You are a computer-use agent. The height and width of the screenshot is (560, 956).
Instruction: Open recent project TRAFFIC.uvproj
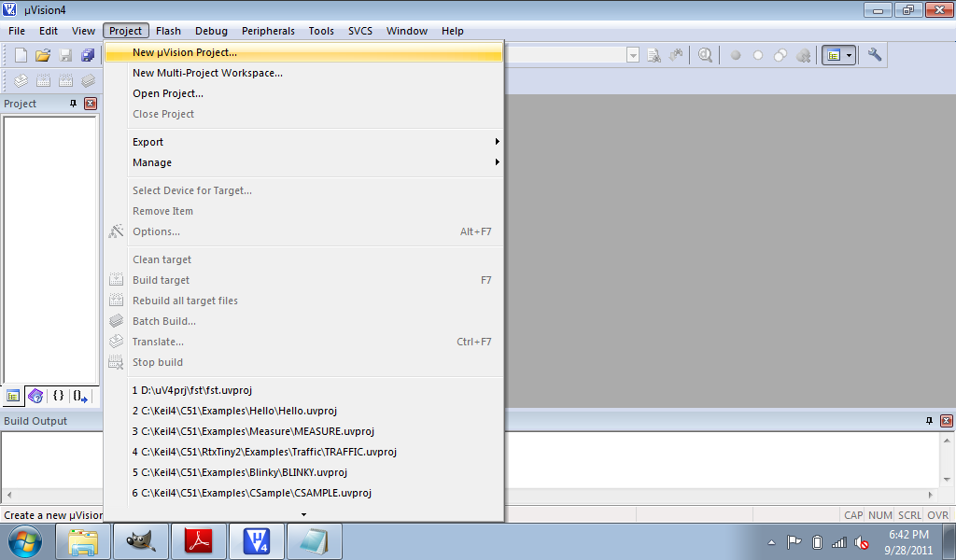point(303,452)
